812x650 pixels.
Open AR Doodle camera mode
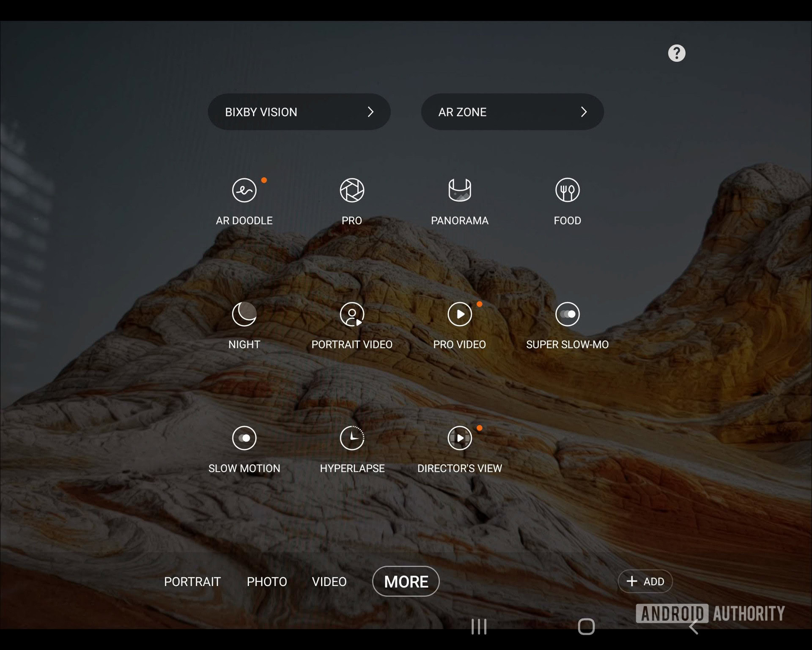(x=244, y=190)
